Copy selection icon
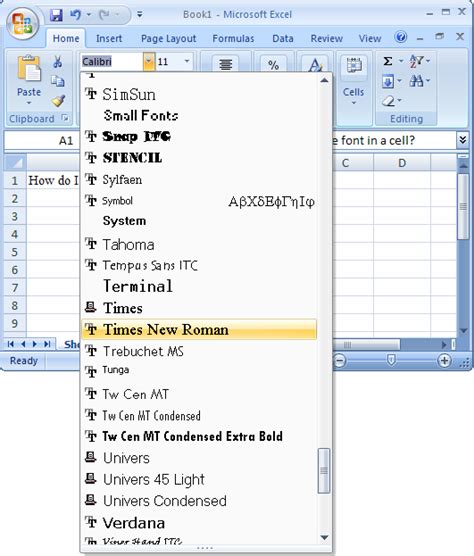 pos(57,81)
